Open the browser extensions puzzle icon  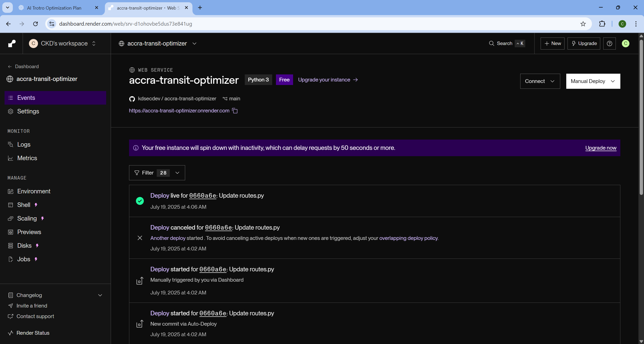tap(602, 24)
